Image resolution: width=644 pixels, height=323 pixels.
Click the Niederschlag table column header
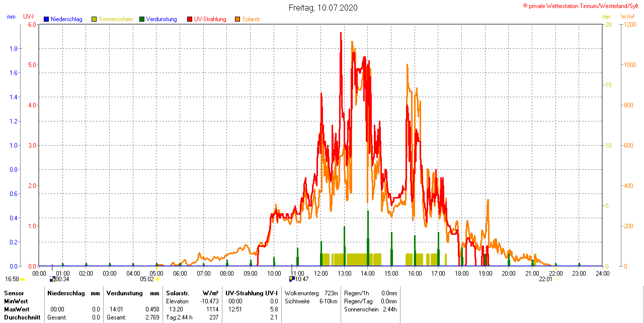click(x=67, y=293)
